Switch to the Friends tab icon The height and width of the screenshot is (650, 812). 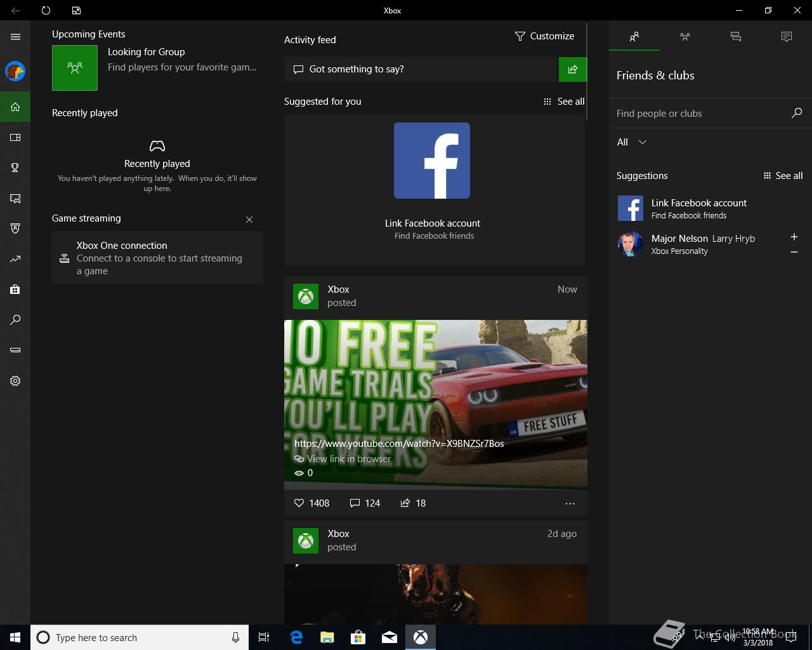(x=634, y=37)
